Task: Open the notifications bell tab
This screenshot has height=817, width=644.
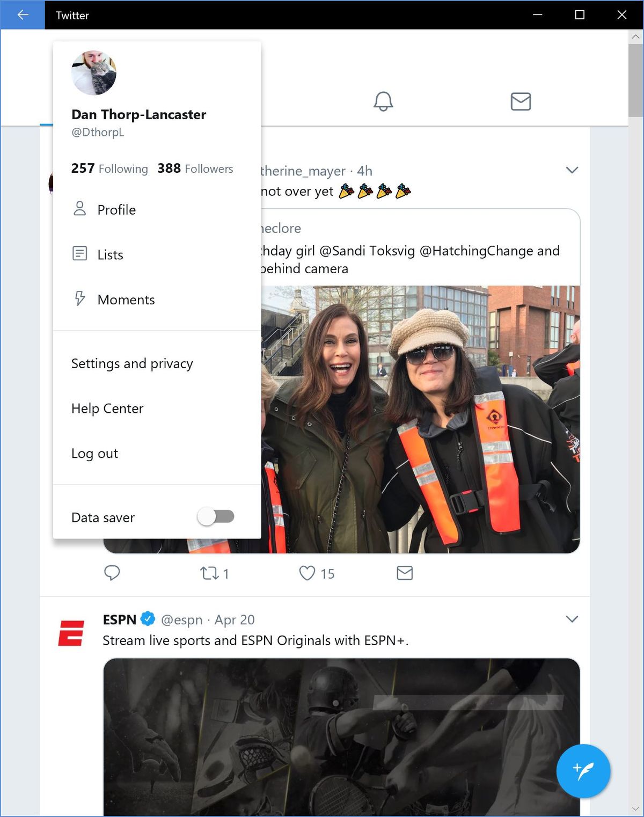Action: (383, 101)
